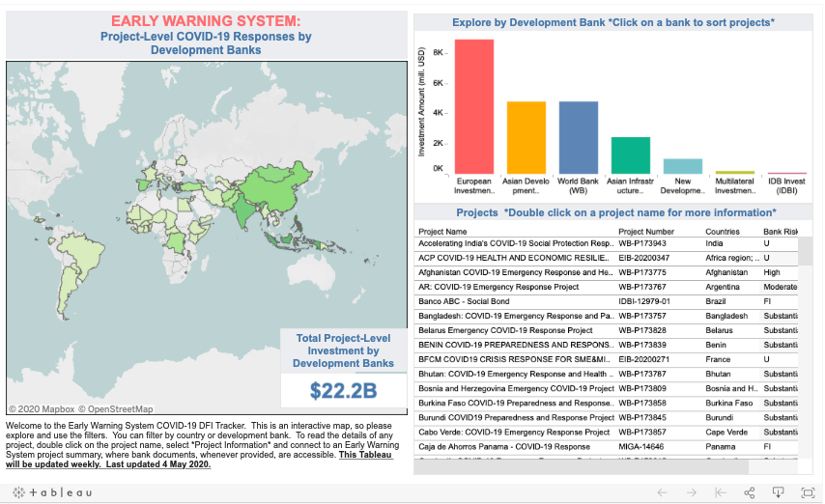This screenshot has width=825, height=504.
Task: Click the 'Last updated 4 May 2020' text
Action: tap(157, 464)
